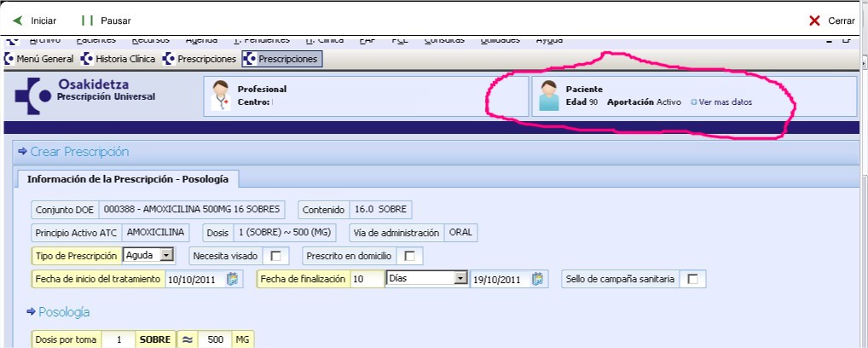Click the Dosis por toma quantity field

pyautogui.click(x=120, y=339)
